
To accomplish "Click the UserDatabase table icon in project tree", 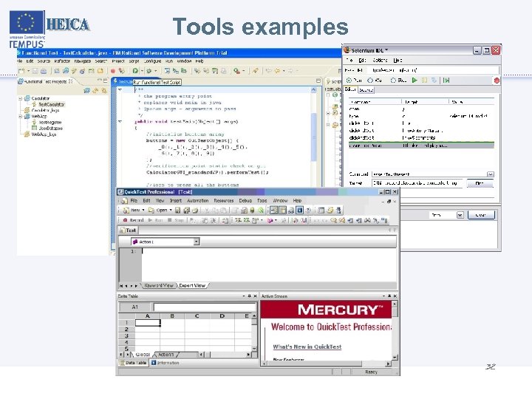I will pos(34,128).
